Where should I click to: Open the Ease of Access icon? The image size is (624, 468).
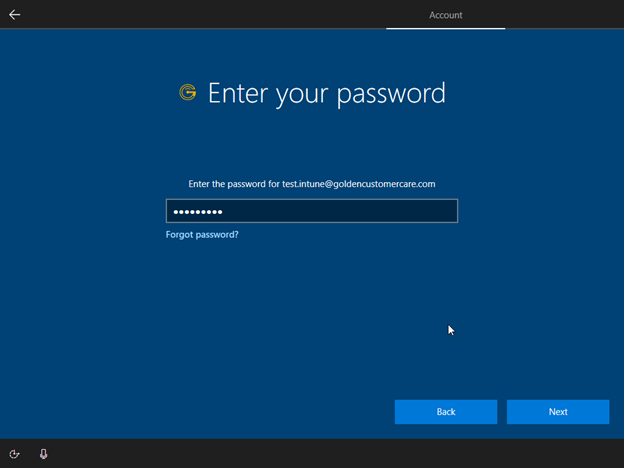[x=15, y=454]
